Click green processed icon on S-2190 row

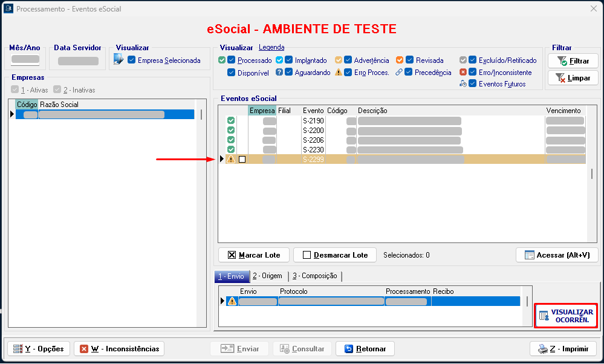pyautogui.click(x=230, y=121)
